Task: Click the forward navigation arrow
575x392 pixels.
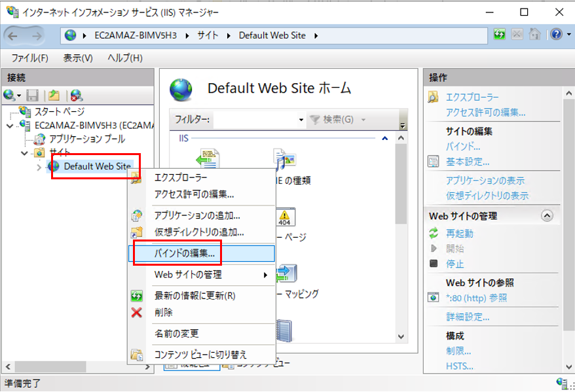Action: [37, 36]
